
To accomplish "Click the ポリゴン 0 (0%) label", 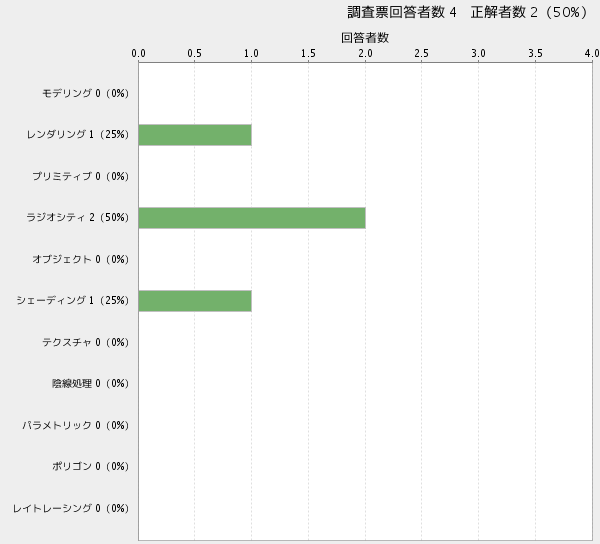I will tap(90, 467).
